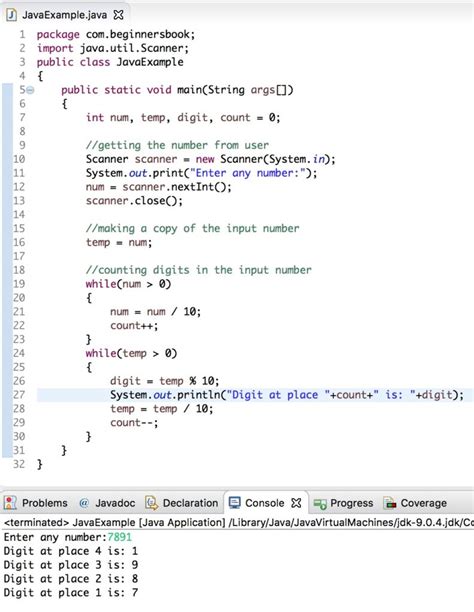This screenshot has height=612, width=474.
Task: Open the Coverage tab
Action: (415, 503)
